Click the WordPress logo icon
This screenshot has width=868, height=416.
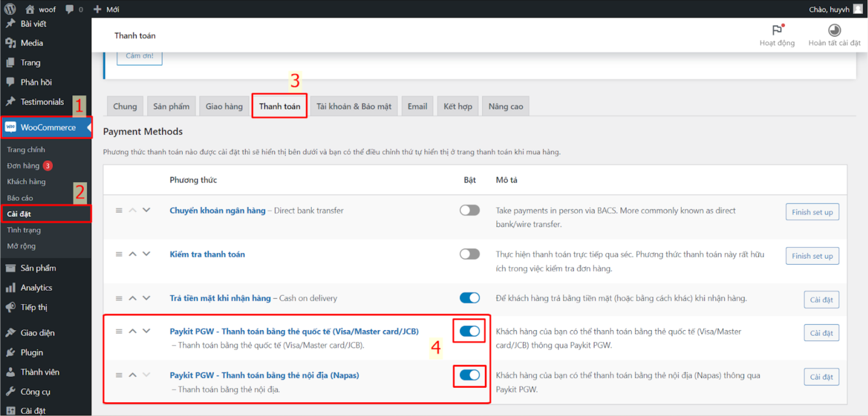pos(10,9)
